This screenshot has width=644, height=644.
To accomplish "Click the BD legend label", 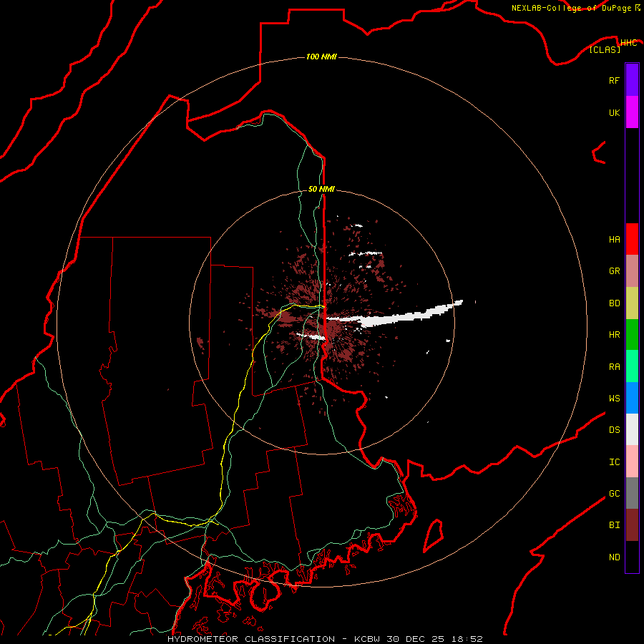I will click(614, 303).
